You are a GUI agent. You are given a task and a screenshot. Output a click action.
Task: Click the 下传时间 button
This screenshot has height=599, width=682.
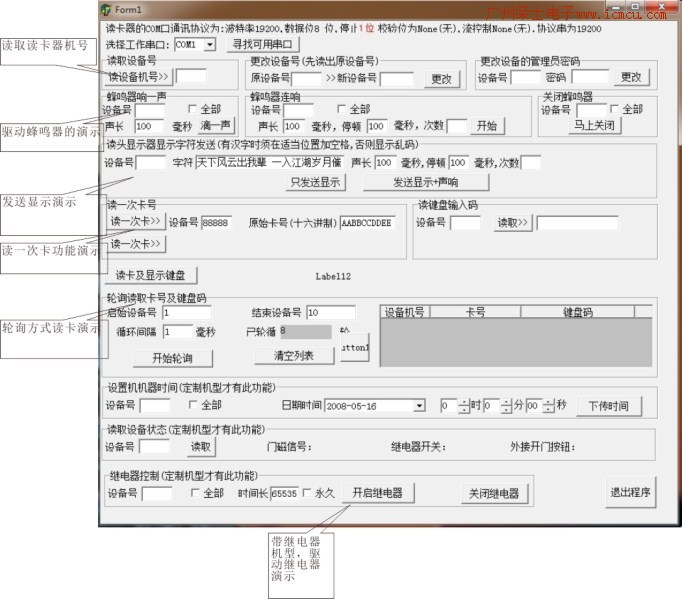(x=608, y=406)
